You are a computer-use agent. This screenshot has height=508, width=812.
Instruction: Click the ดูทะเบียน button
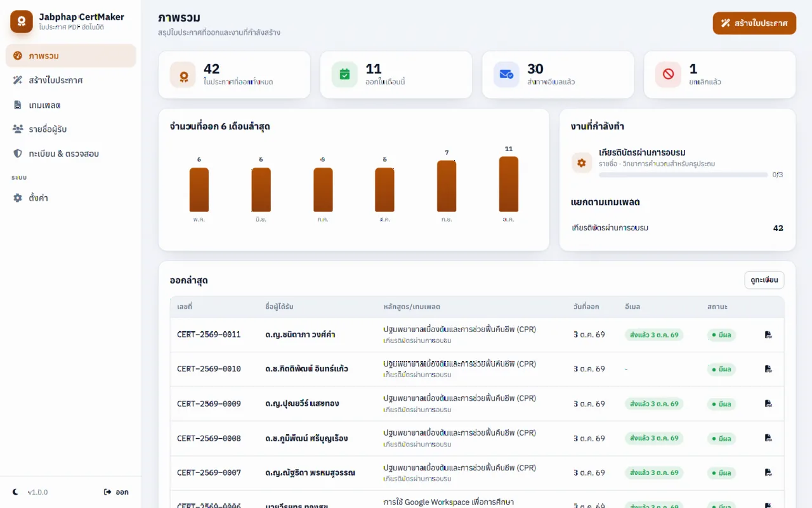point(764,280)
